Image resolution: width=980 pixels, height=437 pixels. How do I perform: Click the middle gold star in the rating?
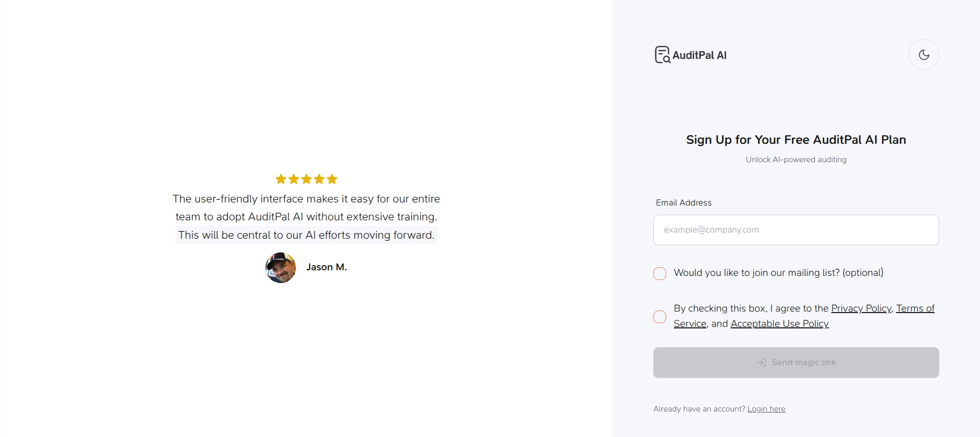coord(306,179)
